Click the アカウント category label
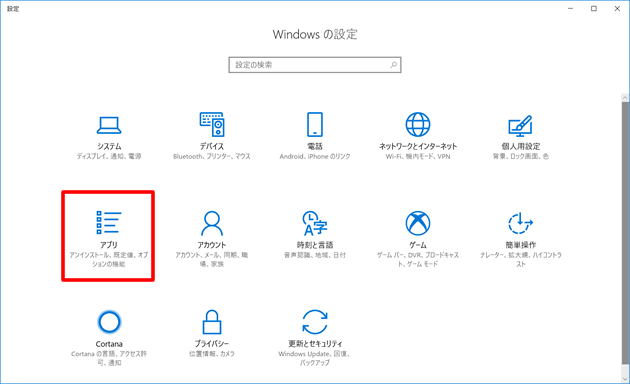 tap(212, 245)
